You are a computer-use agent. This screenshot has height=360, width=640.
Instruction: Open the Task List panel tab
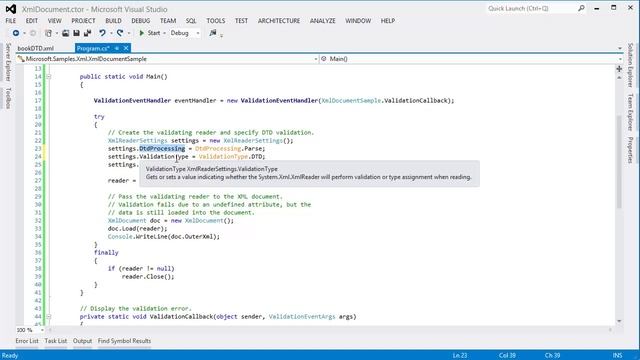pos(56,341)
